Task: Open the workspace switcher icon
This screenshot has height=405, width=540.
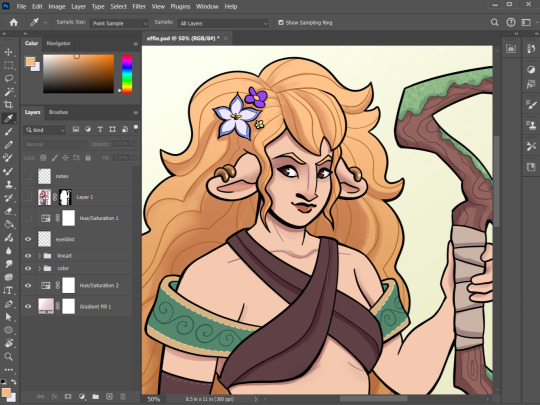Action: click(x=526, y=23)
